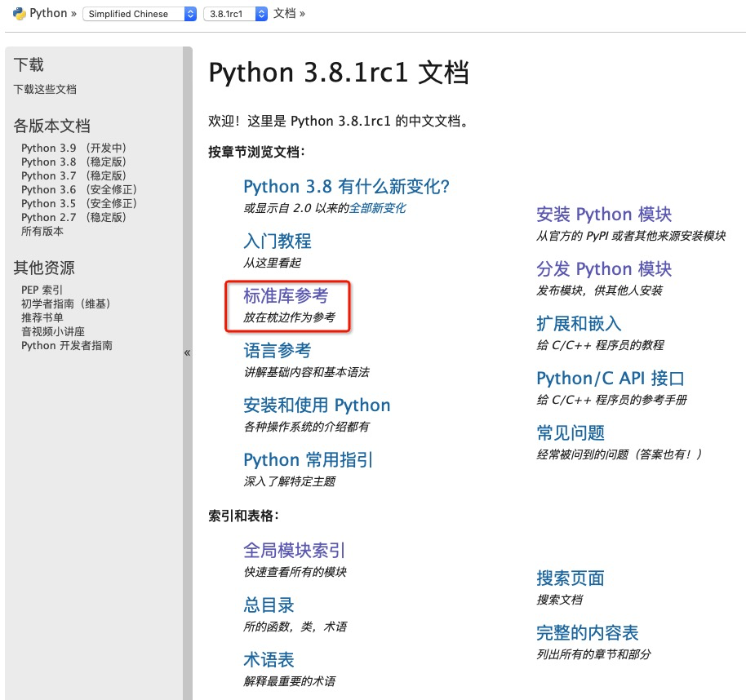Open the 入门教程 tutorial link
The width and height of the screenshot is (746, 700).
278,241
